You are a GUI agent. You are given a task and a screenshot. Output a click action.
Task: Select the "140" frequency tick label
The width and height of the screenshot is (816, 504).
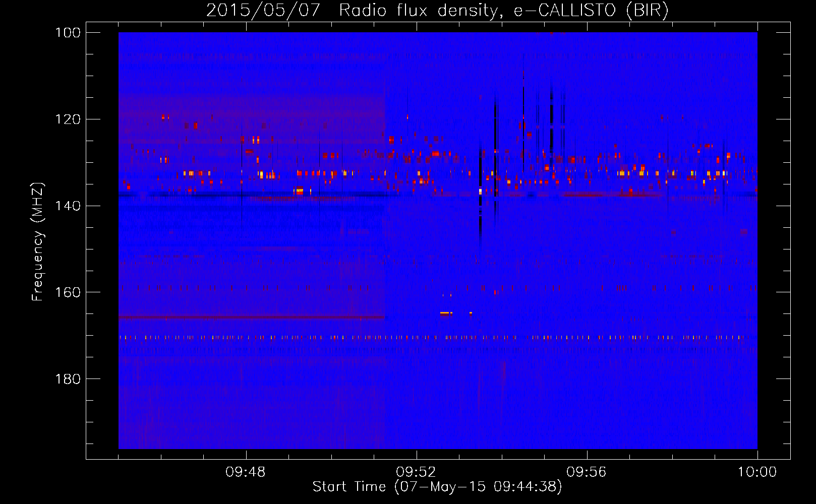68,206
